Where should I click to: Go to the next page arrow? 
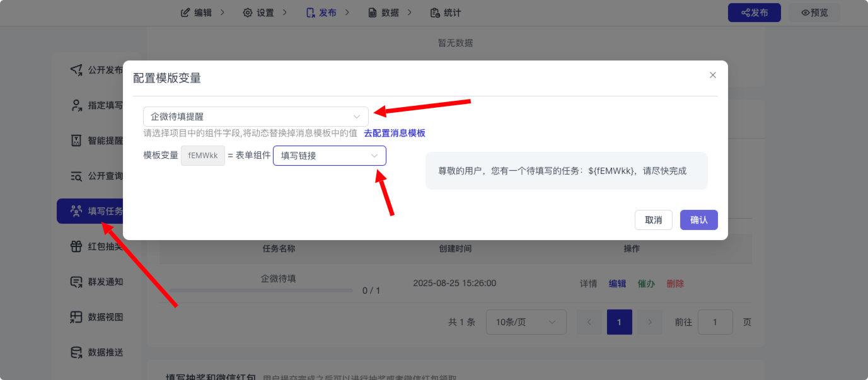click(x=650, y=322)
